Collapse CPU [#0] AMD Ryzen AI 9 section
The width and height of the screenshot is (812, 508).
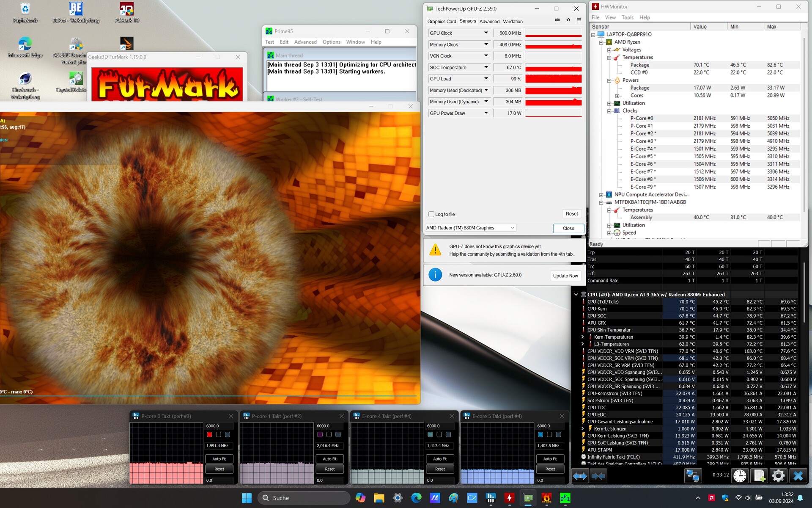(x=576, y=294)
